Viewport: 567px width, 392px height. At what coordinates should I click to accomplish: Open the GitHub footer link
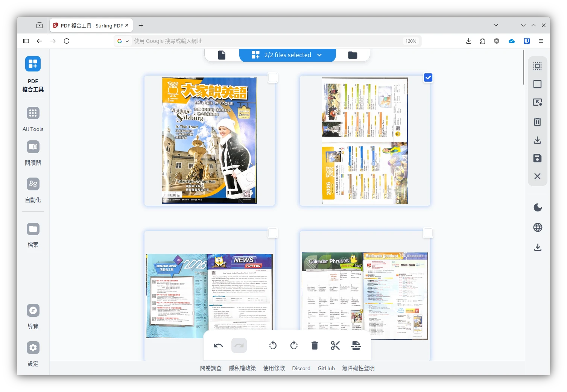tap(326, 368)
